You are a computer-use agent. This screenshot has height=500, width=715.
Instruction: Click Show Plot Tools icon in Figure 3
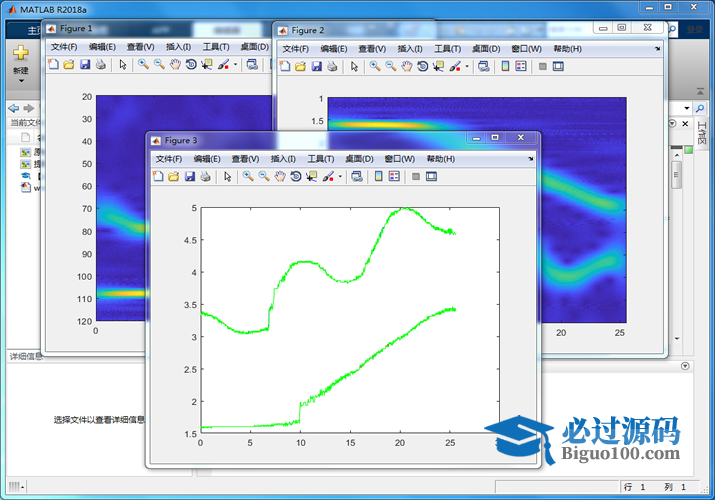(432, 177)
